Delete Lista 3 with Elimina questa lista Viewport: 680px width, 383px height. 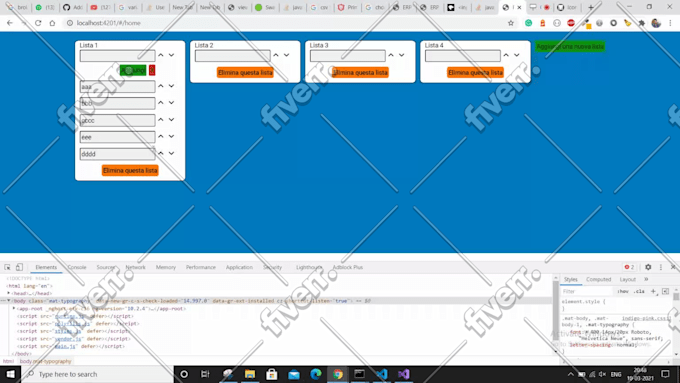360,72
